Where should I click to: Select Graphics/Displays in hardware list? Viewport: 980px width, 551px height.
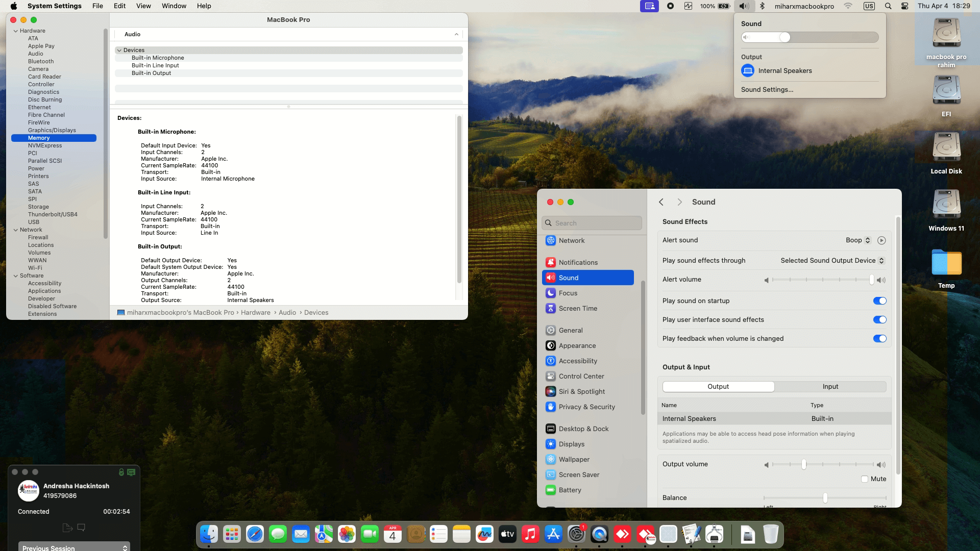tap(52, 130)
